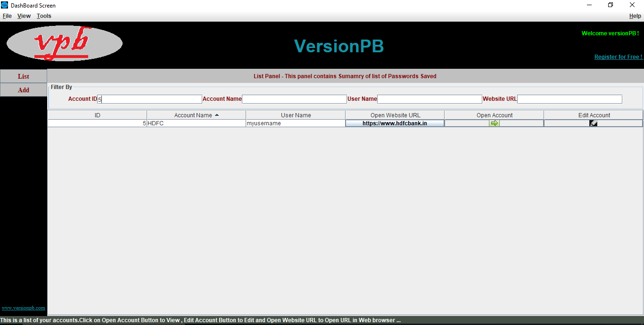The width and height of the screenshot is (644, 325).
Task: Click the DashBoard Screen title bar icon
Action: 5,5
